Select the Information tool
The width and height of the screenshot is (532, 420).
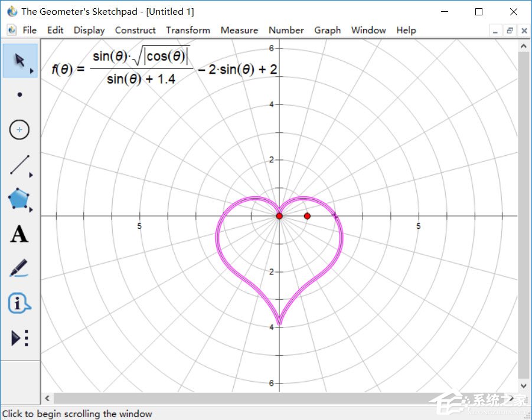[x=19, y=303]
